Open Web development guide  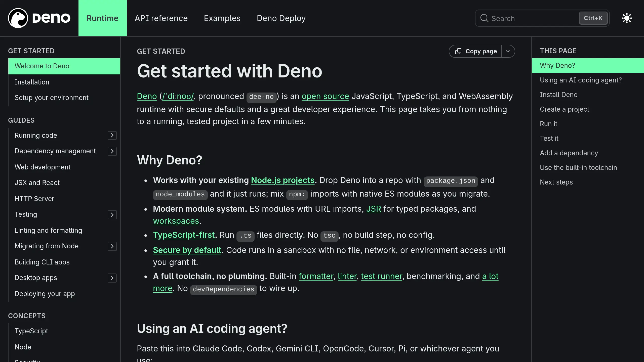(43, 167)
